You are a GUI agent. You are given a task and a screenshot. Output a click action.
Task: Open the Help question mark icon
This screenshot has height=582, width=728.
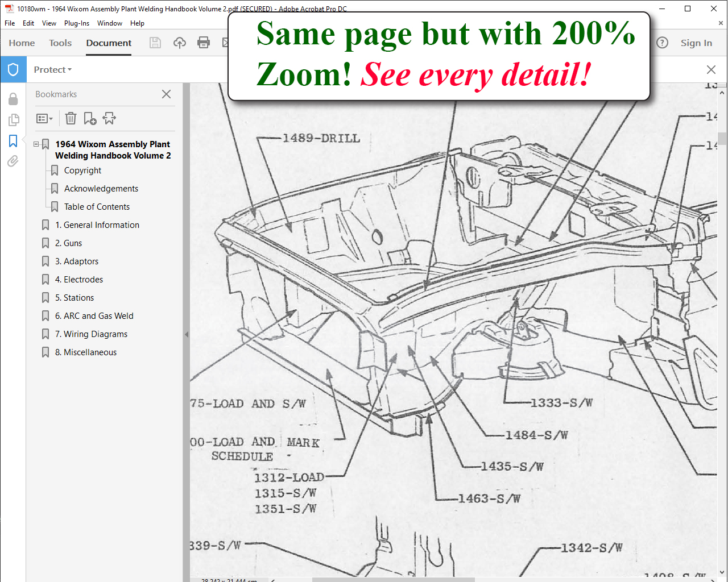[x=662, y=43]
